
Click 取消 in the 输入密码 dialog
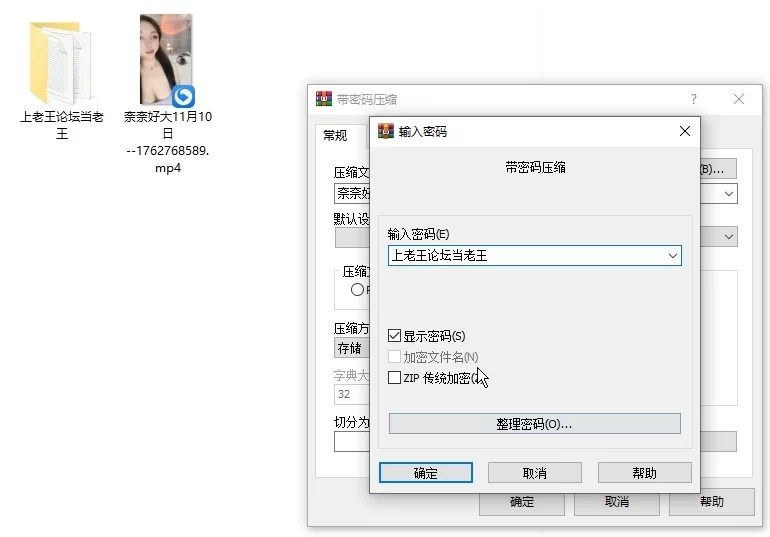(x=535, y=473)
